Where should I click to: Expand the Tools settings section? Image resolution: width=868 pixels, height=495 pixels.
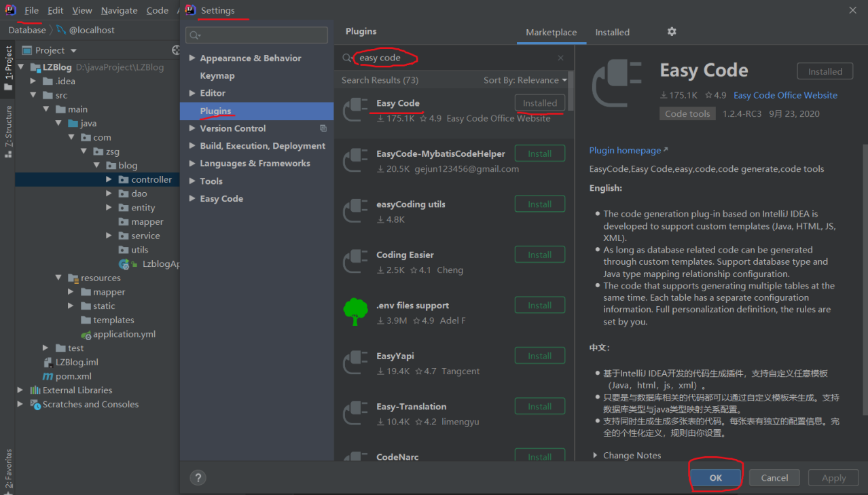click(192, 181)
